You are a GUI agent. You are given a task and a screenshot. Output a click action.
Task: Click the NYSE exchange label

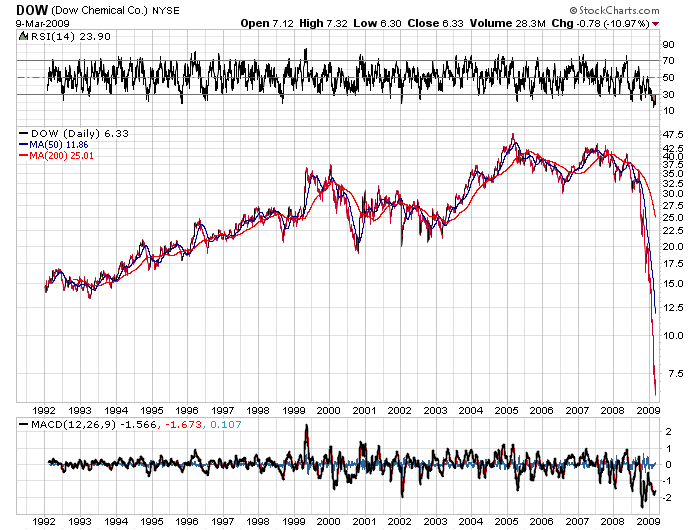pos(166,11)
